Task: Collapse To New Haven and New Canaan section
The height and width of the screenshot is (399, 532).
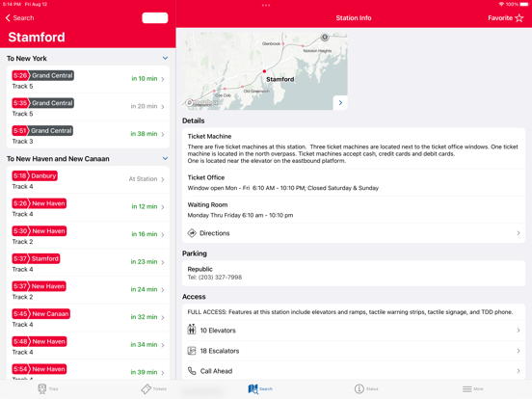Action: pyautogui.click(x=165, y=158)
